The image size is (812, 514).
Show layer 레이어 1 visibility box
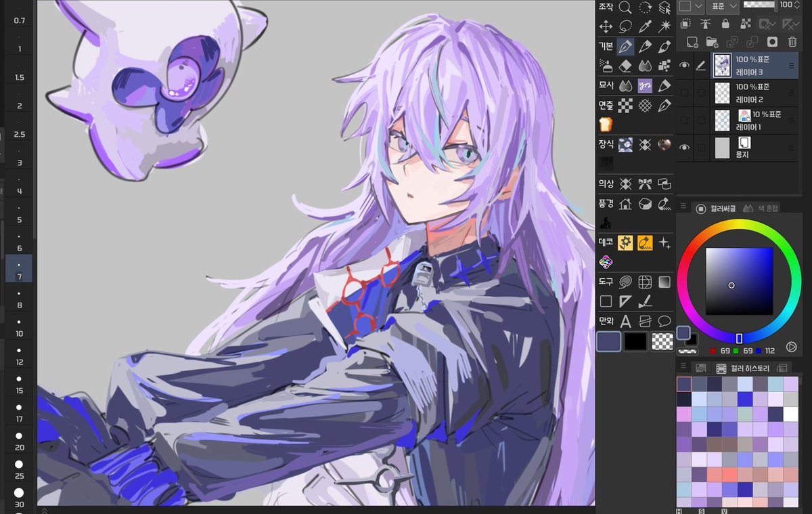coord(684,120)
